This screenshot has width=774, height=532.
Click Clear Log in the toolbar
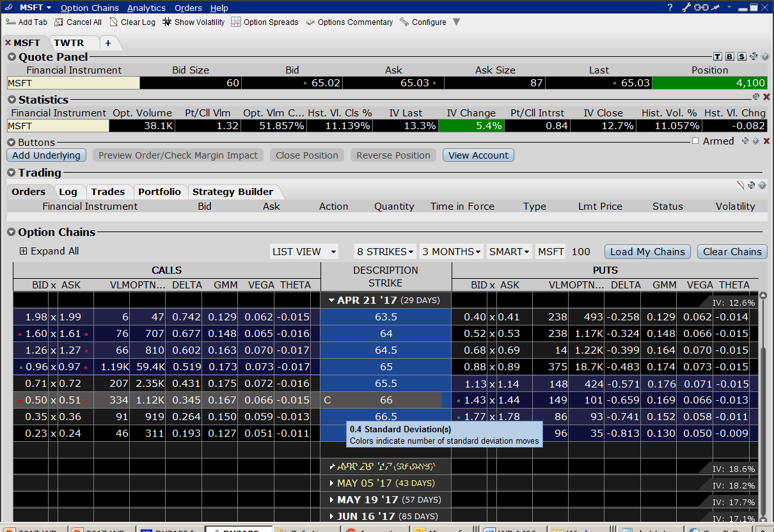tap(132, 22)
